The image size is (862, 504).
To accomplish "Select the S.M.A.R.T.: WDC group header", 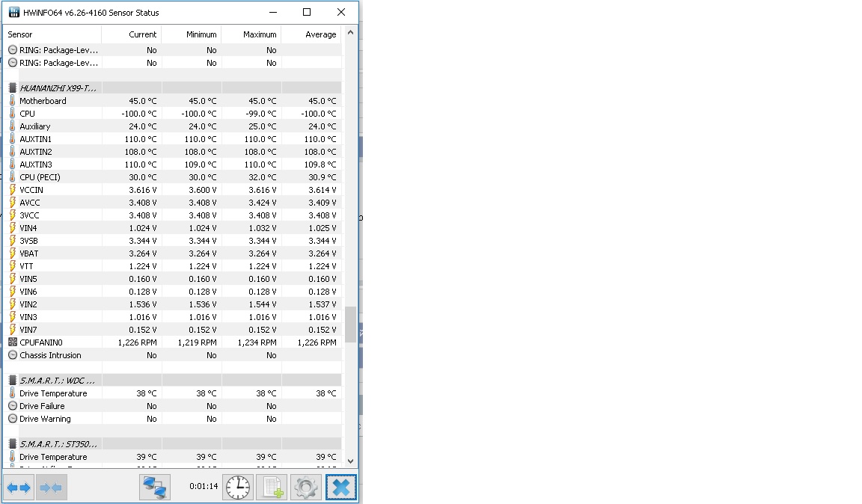I will coord(57,381).
